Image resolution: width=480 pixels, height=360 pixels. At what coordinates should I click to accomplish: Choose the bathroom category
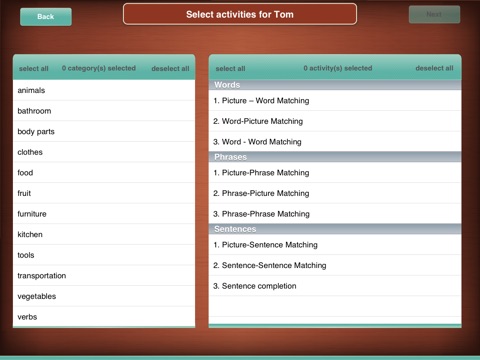coord(104,111)
